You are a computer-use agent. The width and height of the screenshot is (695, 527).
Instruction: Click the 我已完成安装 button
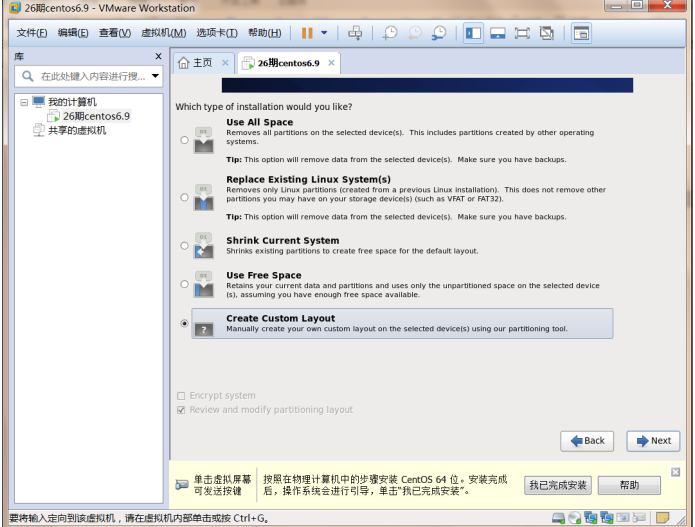[x=558, y=485]
